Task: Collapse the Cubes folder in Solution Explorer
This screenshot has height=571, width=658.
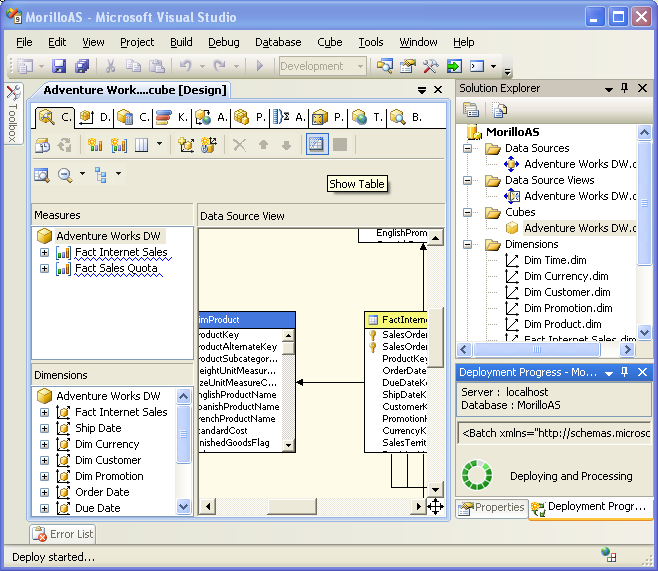Action: pos(467,212)
